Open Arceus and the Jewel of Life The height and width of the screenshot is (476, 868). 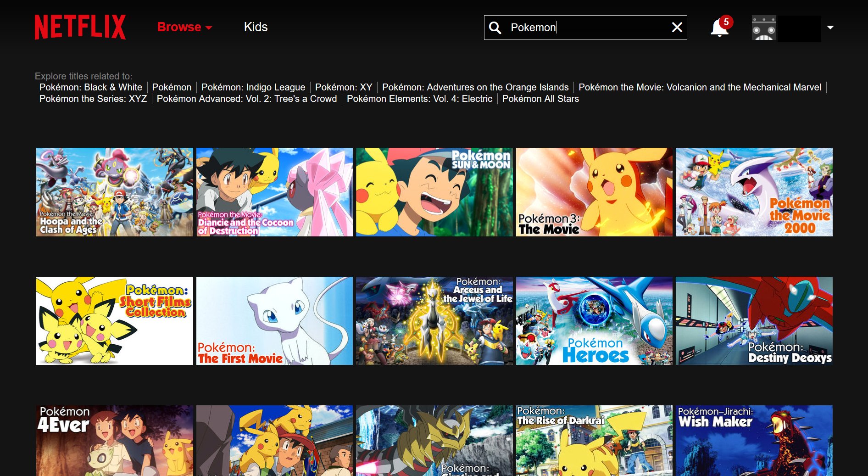tap(434, 321)
